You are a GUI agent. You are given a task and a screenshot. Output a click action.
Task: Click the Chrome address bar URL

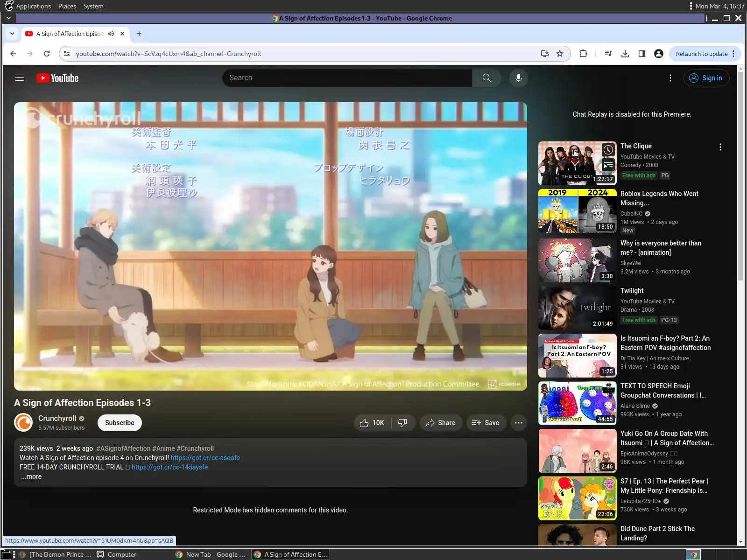[168, 54]
